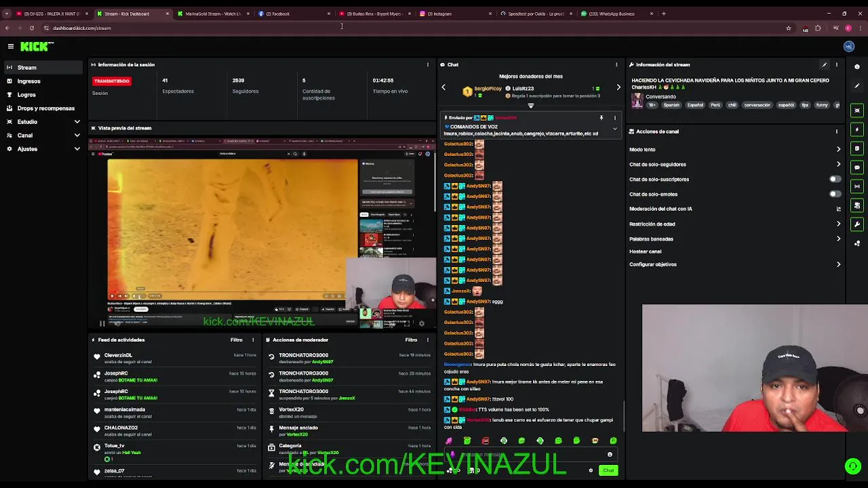Click Vortex420 in moderator actions

coord(291,409)
